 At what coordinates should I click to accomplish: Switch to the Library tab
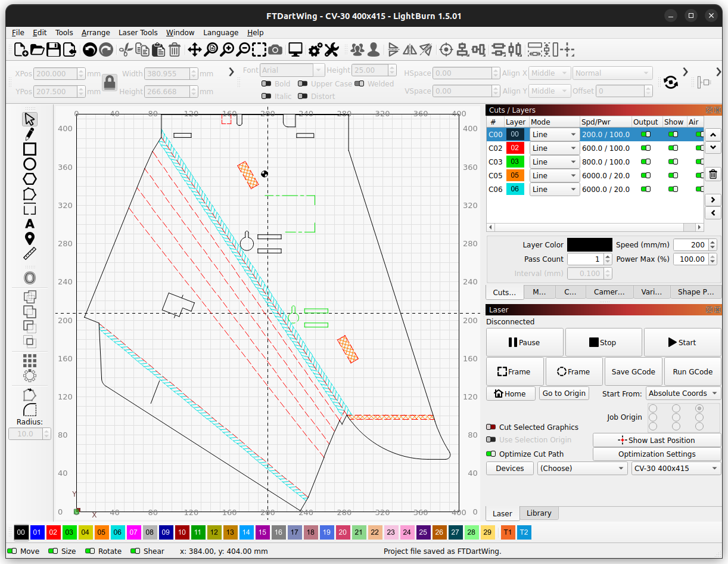pos(539,513)
